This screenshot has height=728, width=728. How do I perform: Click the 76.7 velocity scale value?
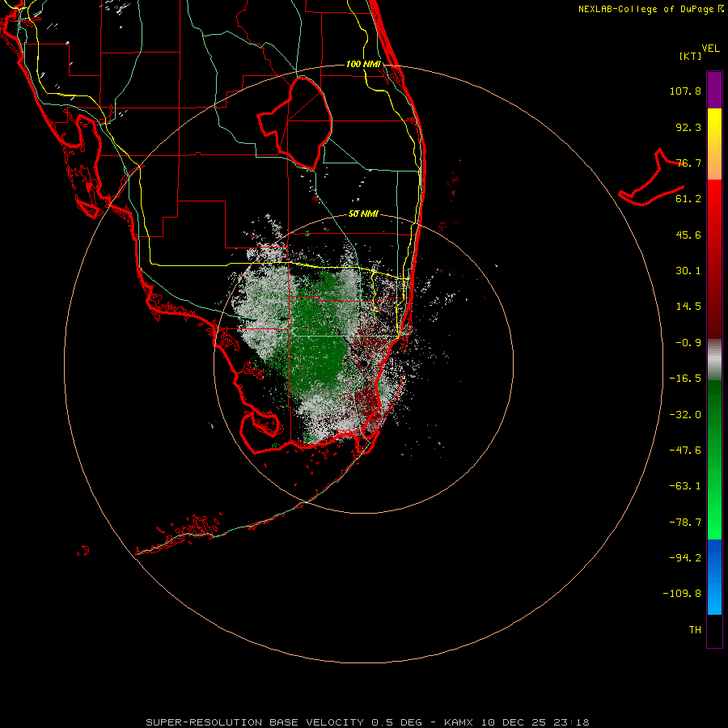pos(688,163)
